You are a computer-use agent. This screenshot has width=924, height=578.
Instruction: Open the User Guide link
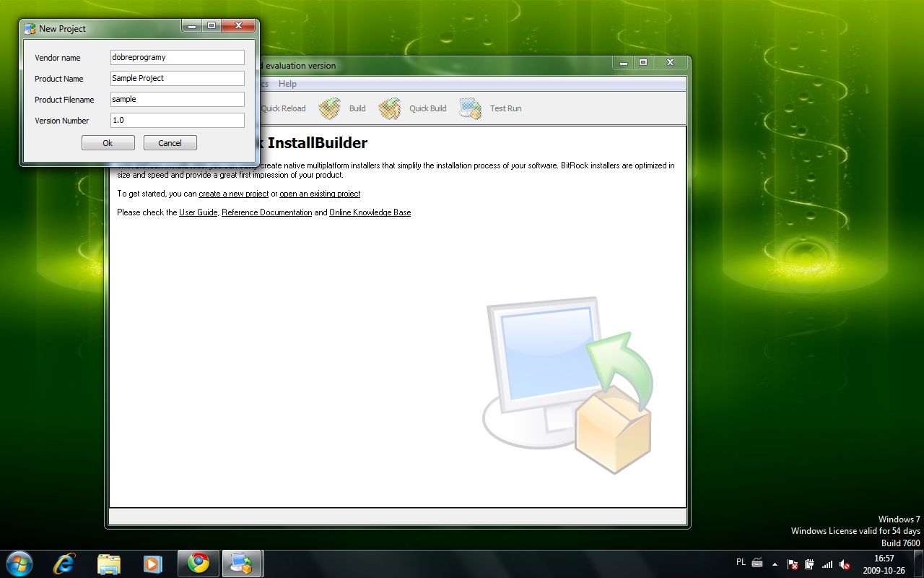point(198,212)
